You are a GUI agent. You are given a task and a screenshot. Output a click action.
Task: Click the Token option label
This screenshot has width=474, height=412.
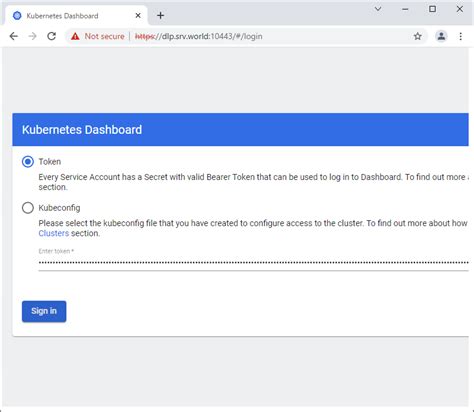coord(50,162)
